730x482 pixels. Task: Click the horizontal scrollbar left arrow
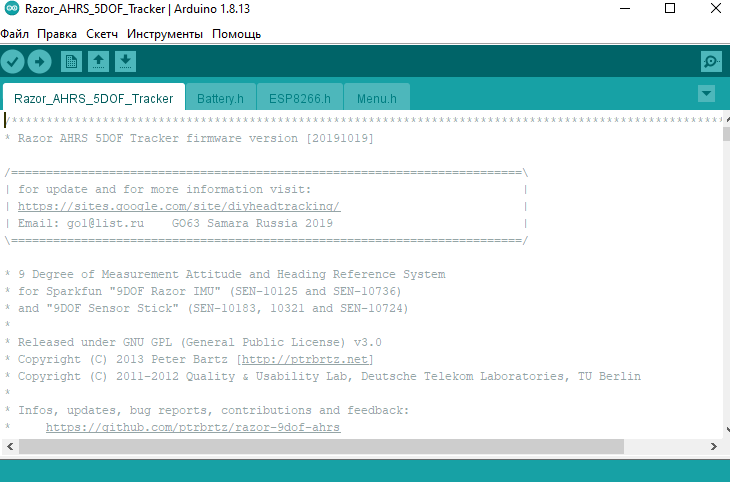pyautogui.click(x=10, y=446)
